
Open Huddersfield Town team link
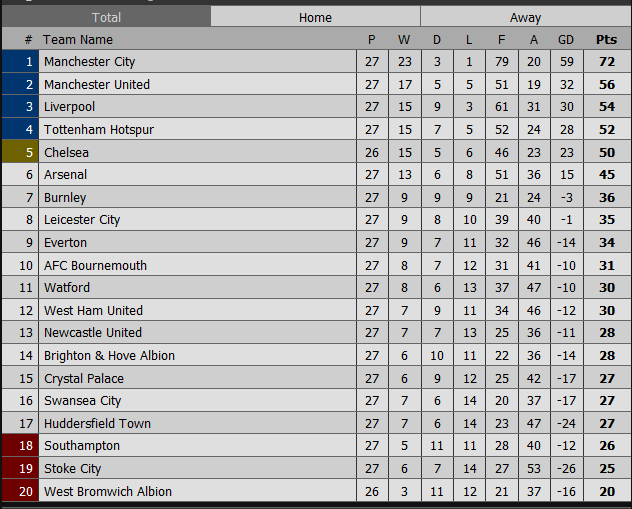97,423
